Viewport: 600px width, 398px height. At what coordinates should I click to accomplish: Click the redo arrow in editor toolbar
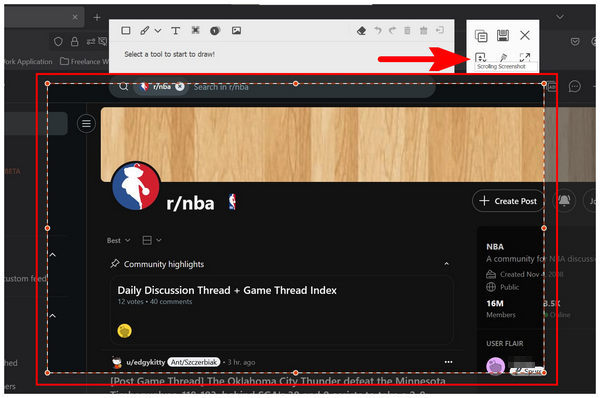click(392, 30)
